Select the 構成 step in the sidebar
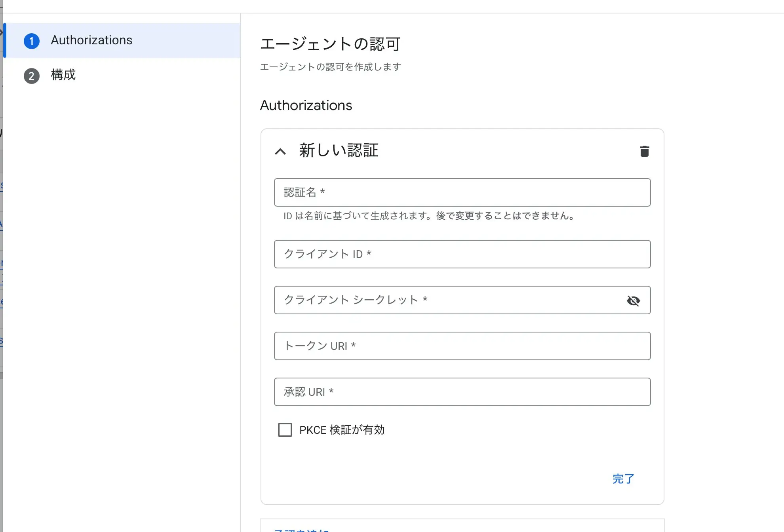The height and width of the screenshot is (532, 784). coord(63,75)
